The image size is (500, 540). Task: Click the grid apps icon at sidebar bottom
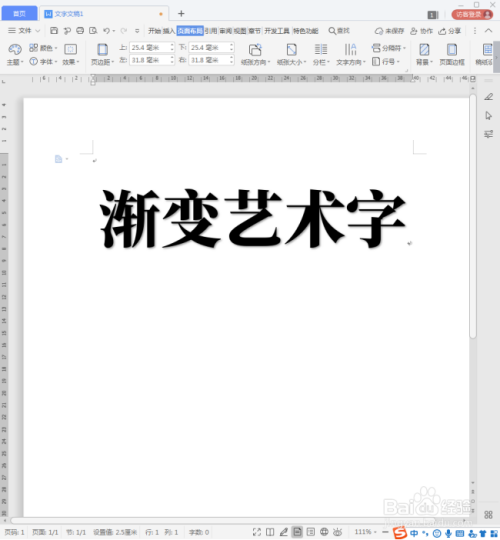[488, 515]
